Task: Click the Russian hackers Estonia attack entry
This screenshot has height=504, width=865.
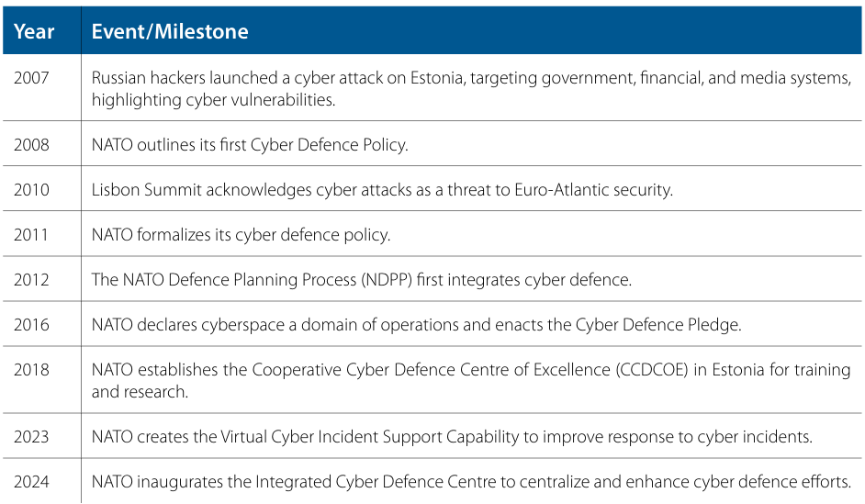Action: pos(471,88)
